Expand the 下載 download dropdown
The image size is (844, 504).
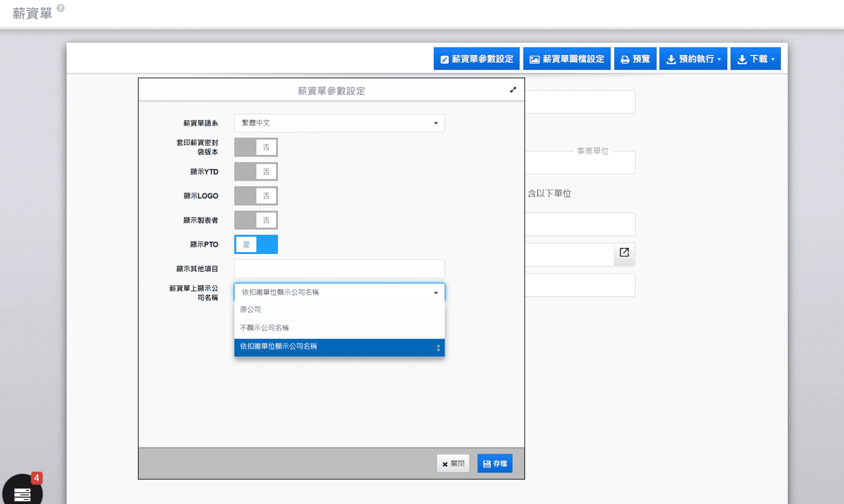(755, 59)
